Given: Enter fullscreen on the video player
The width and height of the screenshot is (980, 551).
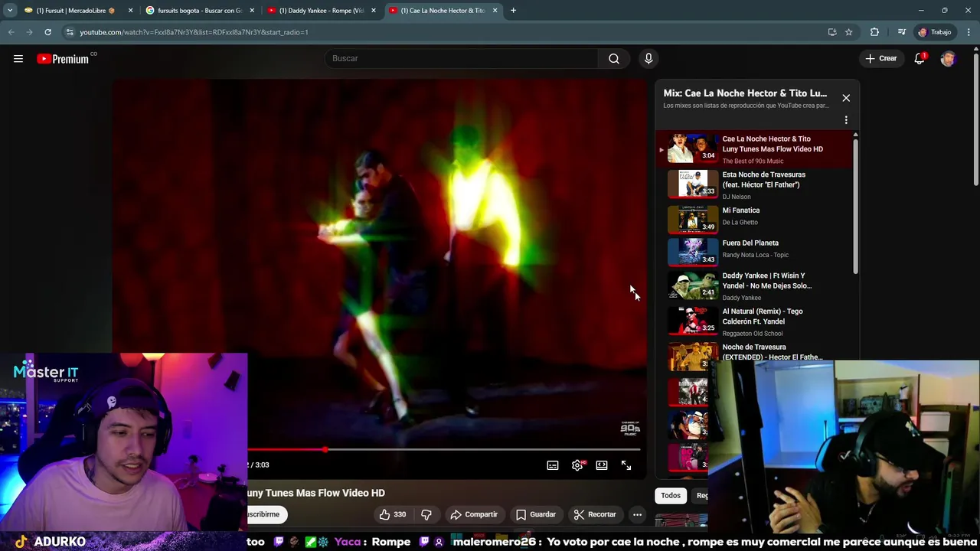Looking at the screenshot, I should [626, 465].
